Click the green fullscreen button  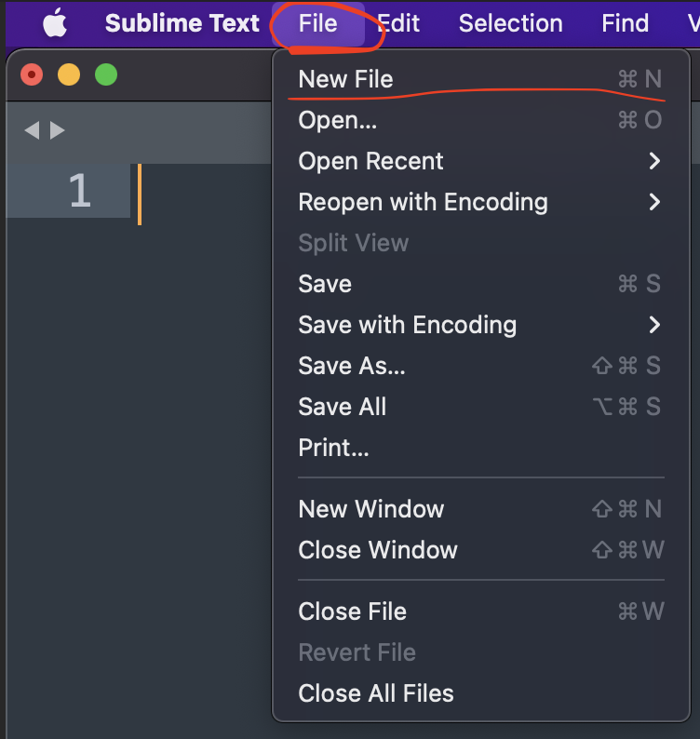(106, 74)
